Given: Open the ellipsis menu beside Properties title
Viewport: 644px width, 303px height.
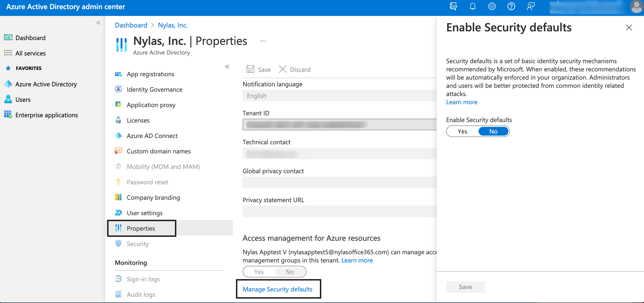Looking at the screenshot, I should (262, 41).
